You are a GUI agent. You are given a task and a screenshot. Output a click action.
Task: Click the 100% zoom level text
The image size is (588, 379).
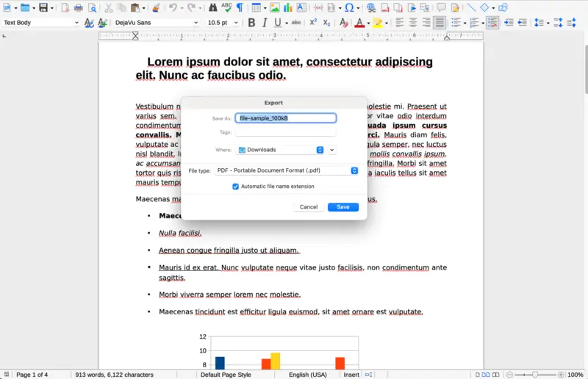[576, 375]
